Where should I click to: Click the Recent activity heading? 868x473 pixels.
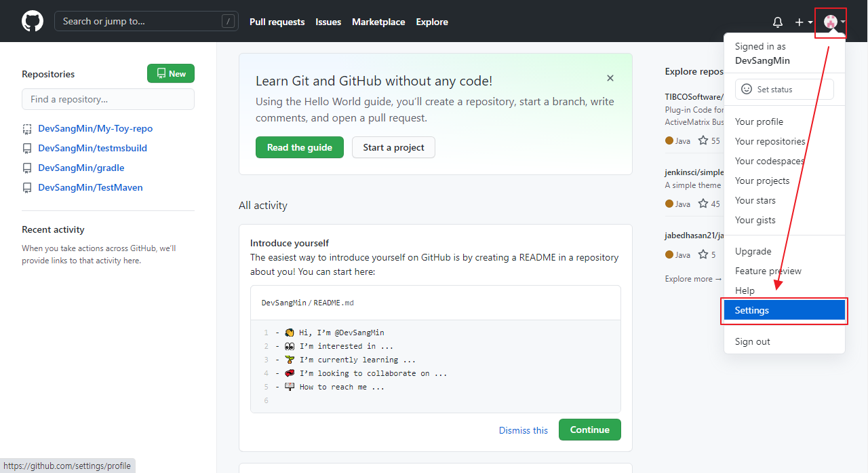53,229
